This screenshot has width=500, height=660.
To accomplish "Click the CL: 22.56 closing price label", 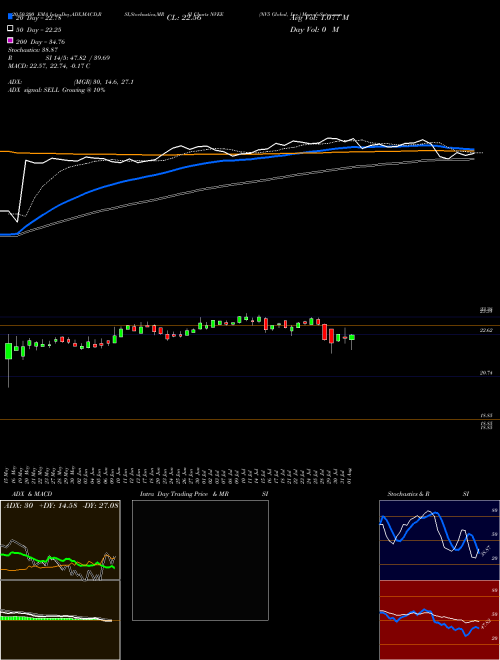I will 184,18.
